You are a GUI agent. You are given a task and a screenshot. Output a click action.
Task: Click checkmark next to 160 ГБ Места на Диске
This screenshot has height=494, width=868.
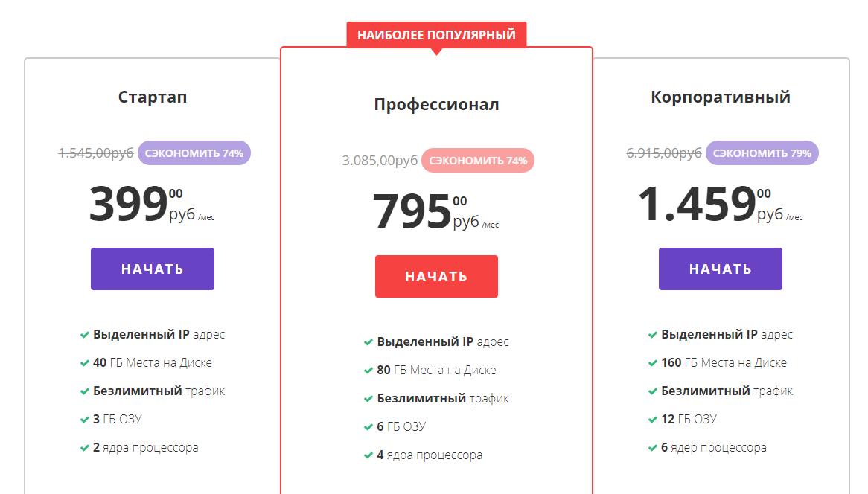coord(653,363)
